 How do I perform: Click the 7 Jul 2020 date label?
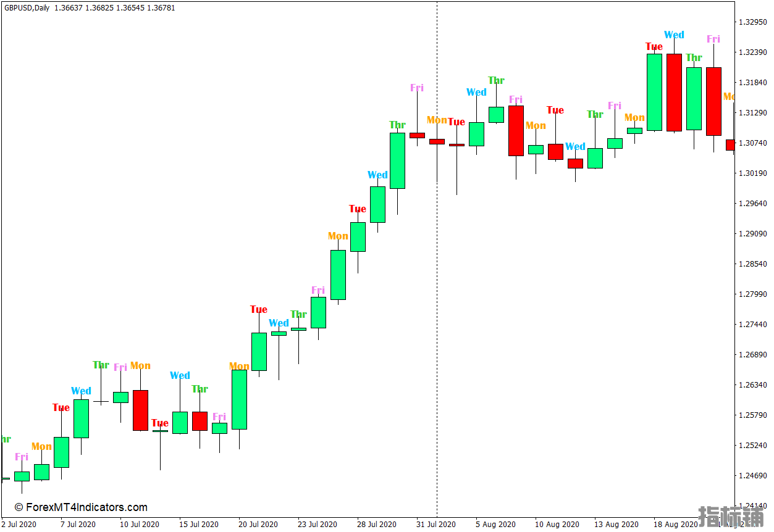78,525
